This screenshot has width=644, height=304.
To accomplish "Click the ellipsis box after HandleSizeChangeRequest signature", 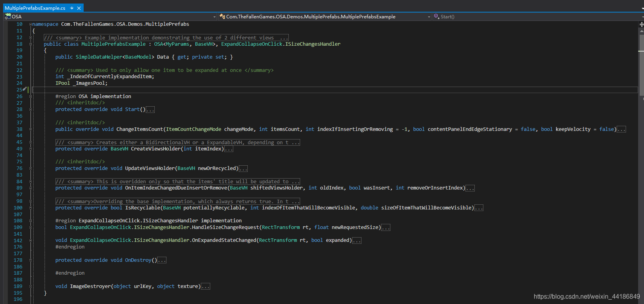I will point(386,227).
